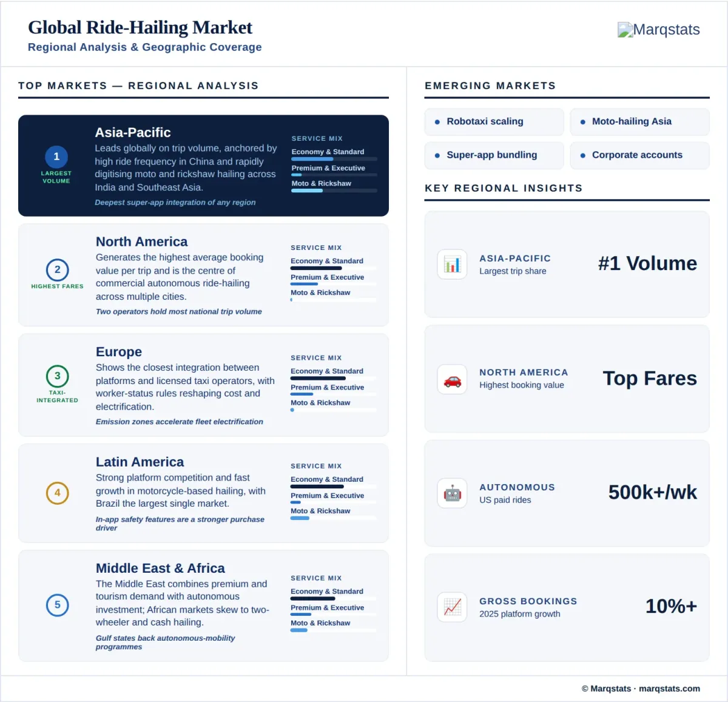728x702 pixels.
Task: Click '2025 platform growth' caption
Action: click(520, 614)
